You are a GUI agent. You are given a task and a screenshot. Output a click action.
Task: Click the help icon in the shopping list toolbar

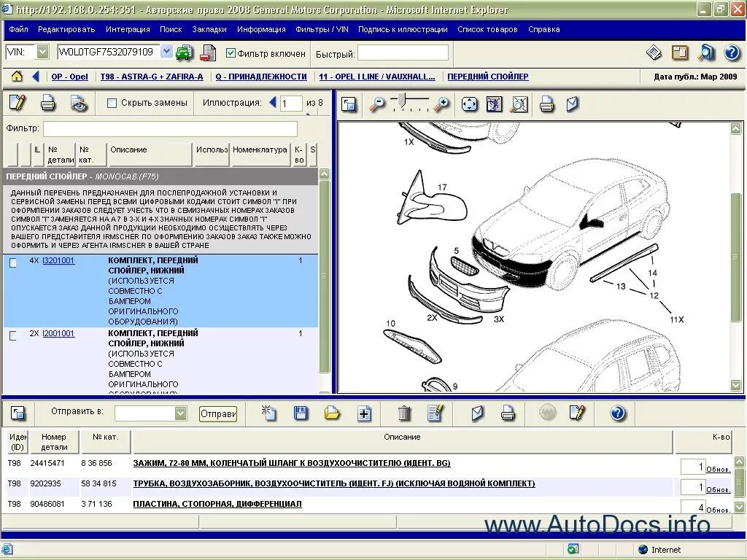(x=618, y=413)
